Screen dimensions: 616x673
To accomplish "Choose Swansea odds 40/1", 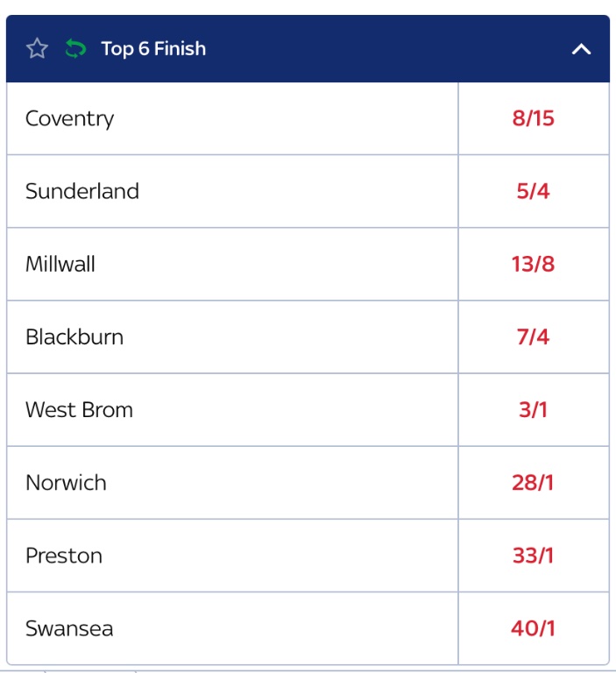I will pyautogui.click(x=533, y=627).
